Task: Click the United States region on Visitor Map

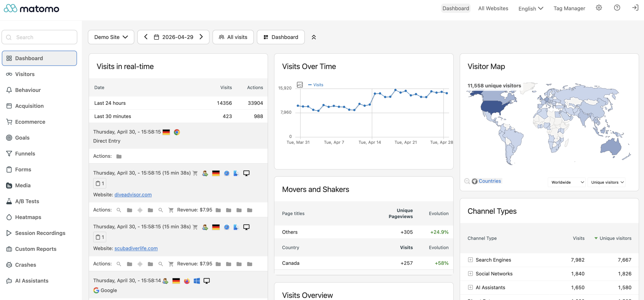Action: coord(493,107)
